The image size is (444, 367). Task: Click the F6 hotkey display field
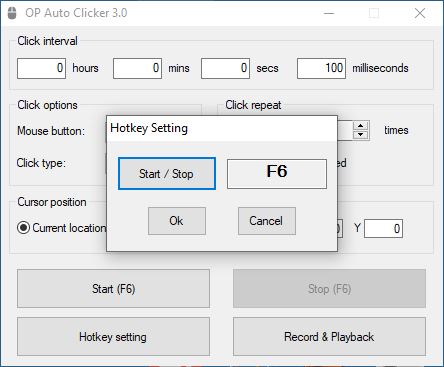pos(277,174)
